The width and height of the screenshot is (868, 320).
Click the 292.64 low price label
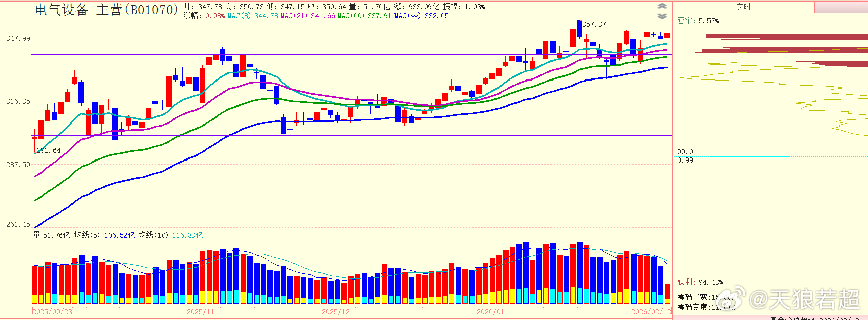(49, 150)
